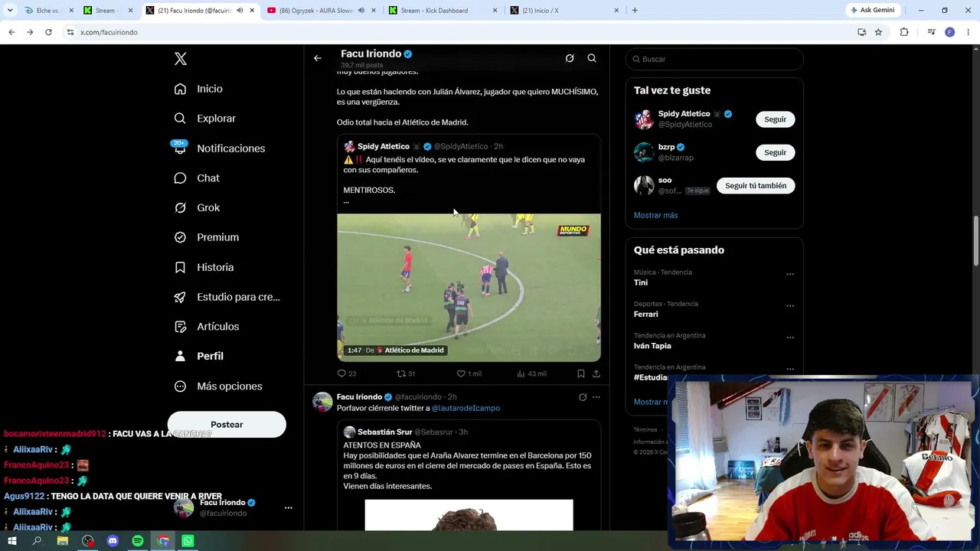Image resolution: width=980 pixels, height=551 pixels.
Task: Open Discord from the taskbar
Action: pos(113,541)
